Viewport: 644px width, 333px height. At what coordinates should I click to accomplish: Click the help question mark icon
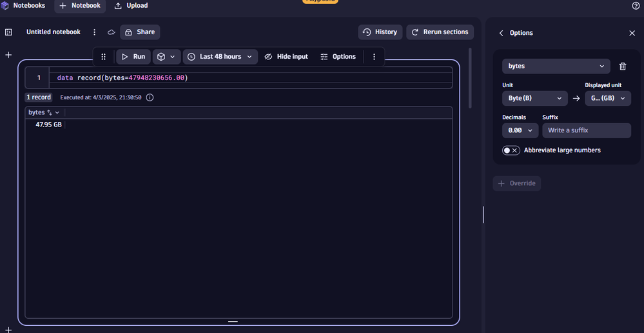[x=636, y=6]
